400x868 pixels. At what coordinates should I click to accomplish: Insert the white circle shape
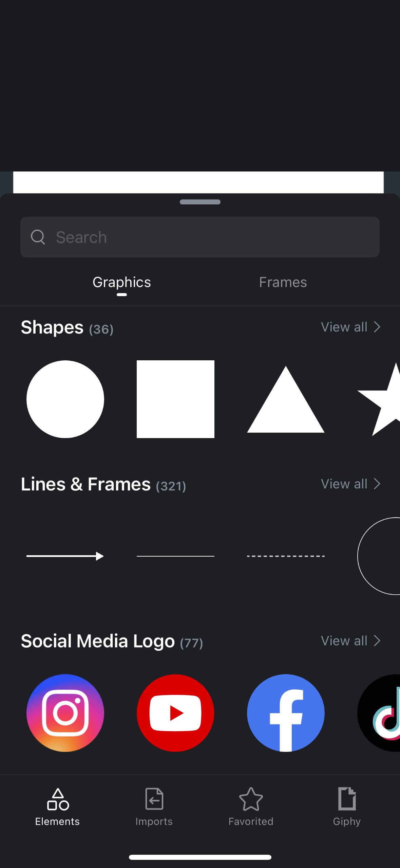[65, 399]
